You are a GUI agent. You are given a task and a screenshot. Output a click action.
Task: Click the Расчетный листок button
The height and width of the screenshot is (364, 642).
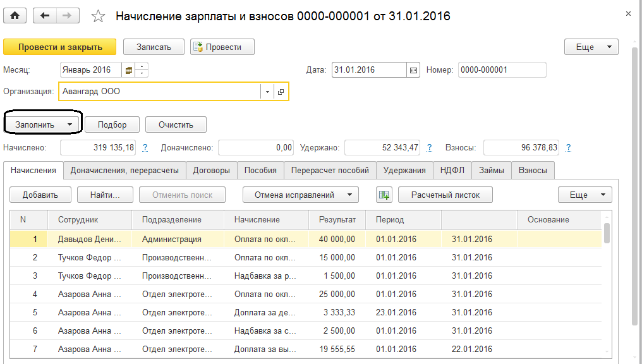click(x=445, y=195)
